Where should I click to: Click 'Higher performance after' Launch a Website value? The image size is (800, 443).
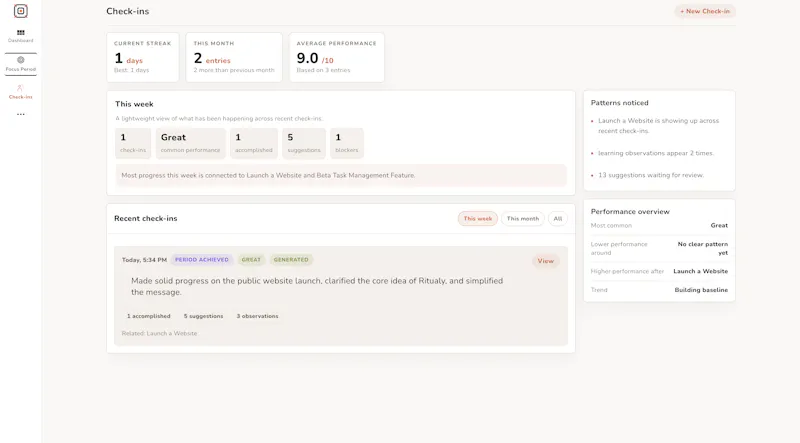(x=701, y=271)
